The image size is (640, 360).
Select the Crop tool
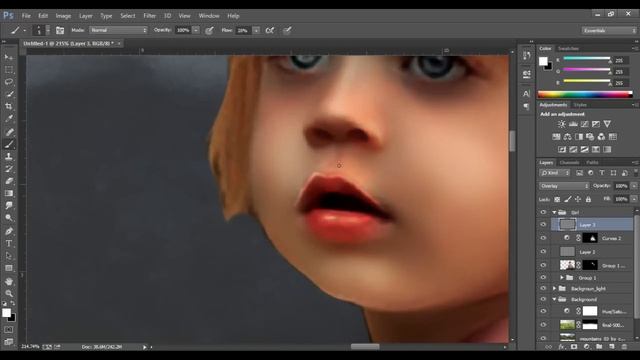pyautogui.click(x=9, y=106)
